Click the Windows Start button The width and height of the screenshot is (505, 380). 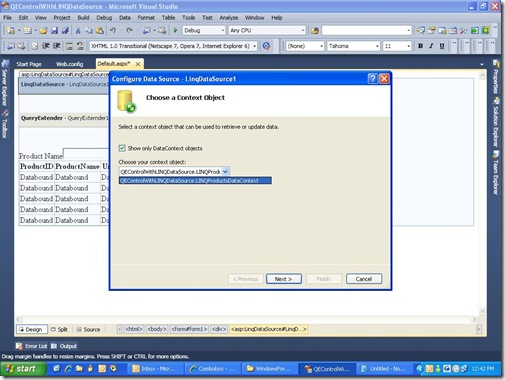[23, 369]
